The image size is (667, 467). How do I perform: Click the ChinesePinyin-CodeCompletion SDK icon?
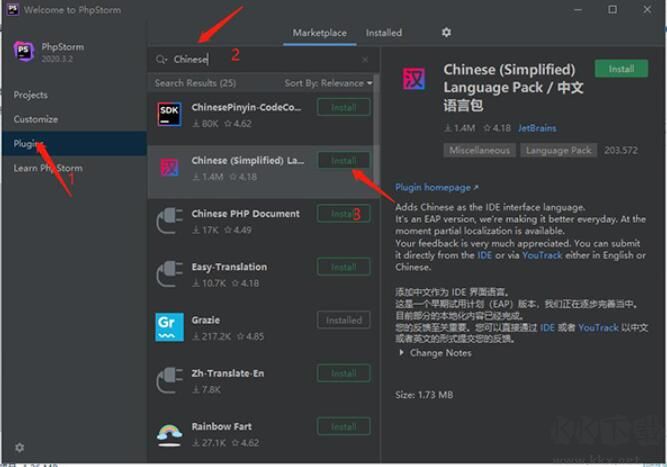169,114
